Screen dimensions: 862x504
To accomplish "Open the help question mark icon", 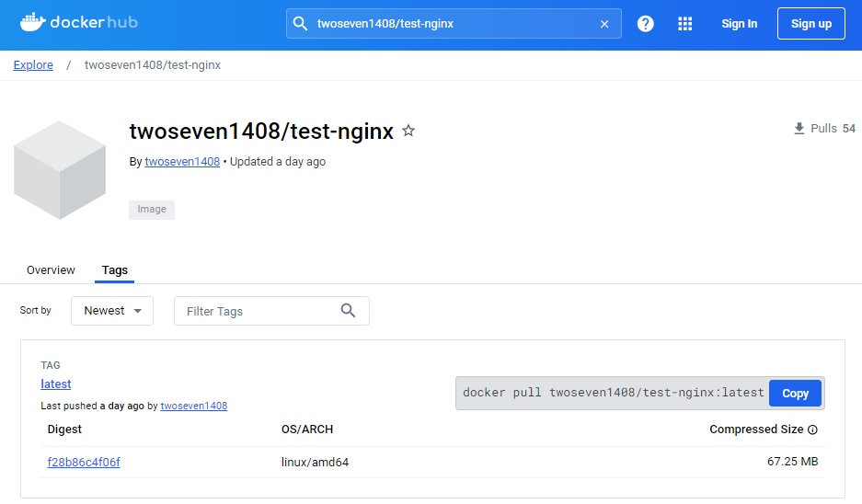I will (646, 24).
